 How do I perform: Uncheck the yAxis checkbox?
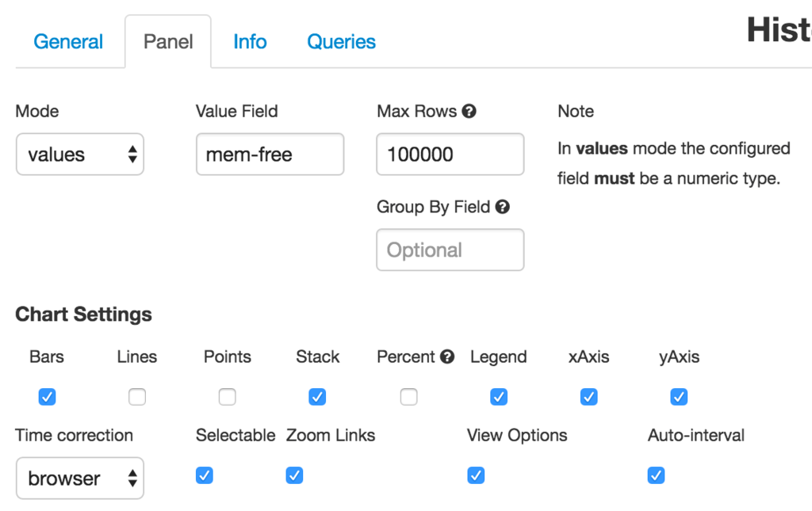click(x=679, y=397)
